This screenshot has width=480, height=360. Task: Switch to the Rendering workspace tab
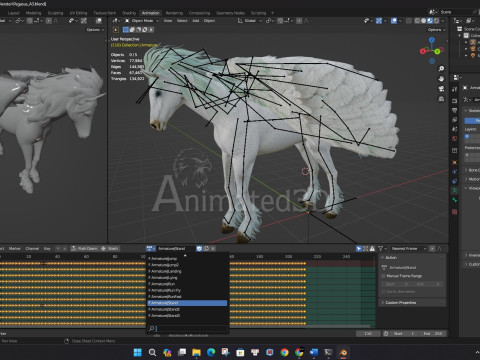point(174,13)
